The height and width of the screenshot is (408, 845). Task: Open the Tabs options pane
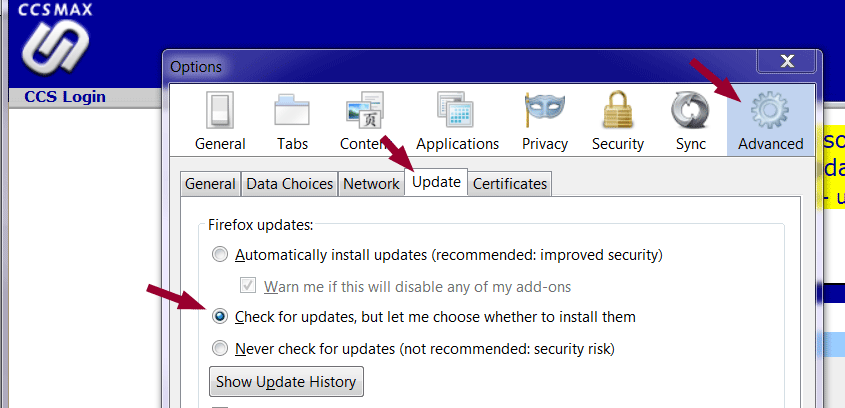pos(292,121)
